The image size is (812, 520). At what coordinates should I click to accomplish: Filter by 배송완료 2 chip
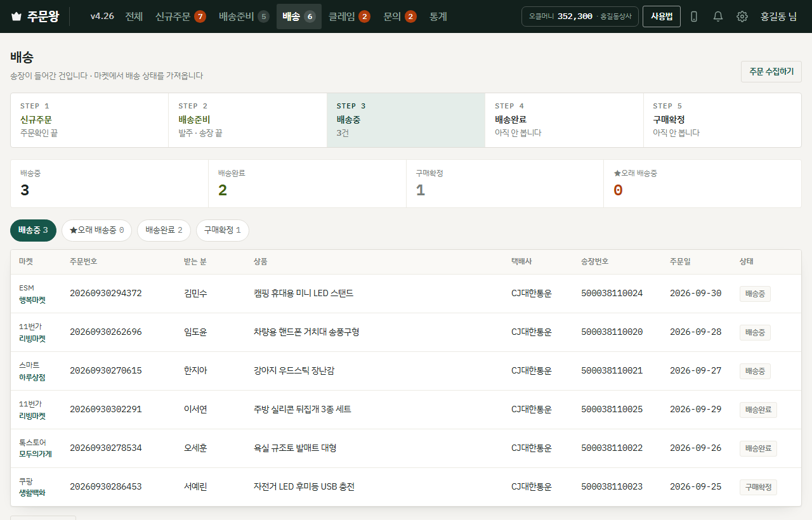tap(164, 230)
